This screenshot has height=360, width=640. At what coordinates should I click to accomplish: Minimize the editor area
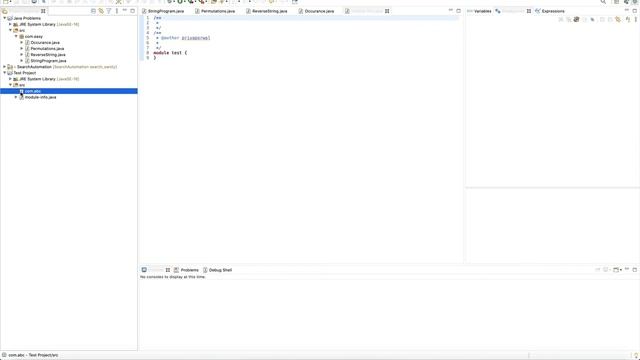coord(451,11)
